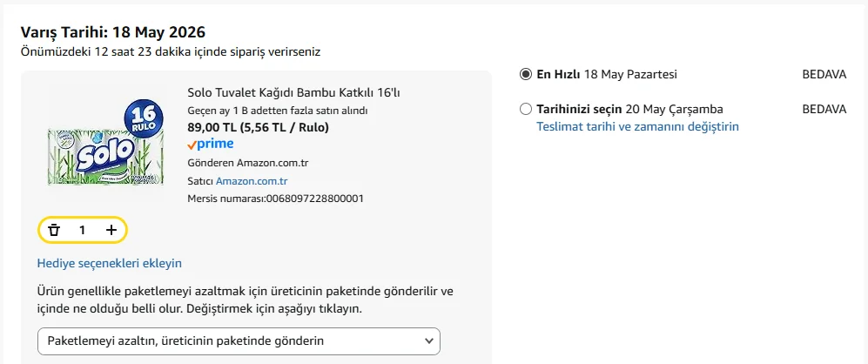The image size is (868, 364).
Task: Click the Varış Tarihi 18 May 2026 heading
Action: coord(113,31)
